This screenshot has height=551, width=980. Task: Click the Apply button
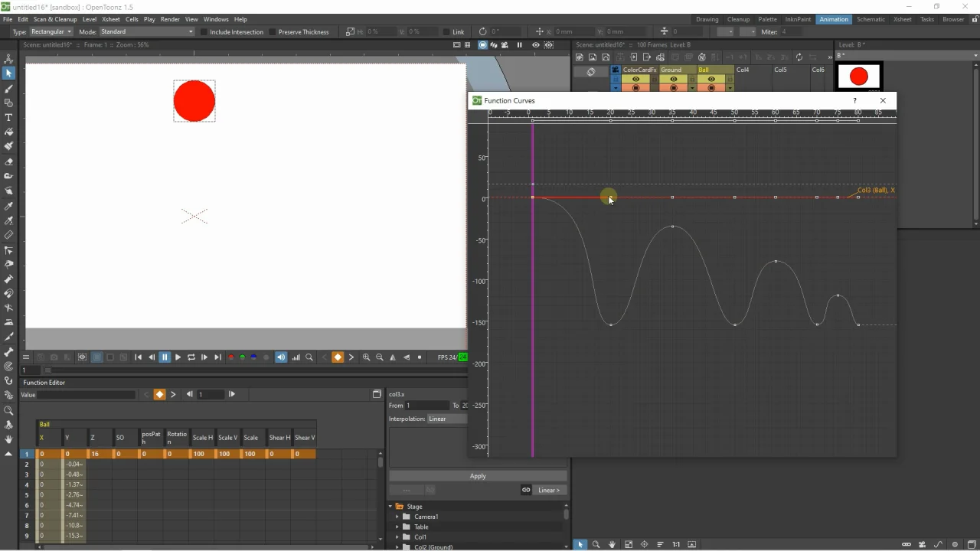point(478,476)
